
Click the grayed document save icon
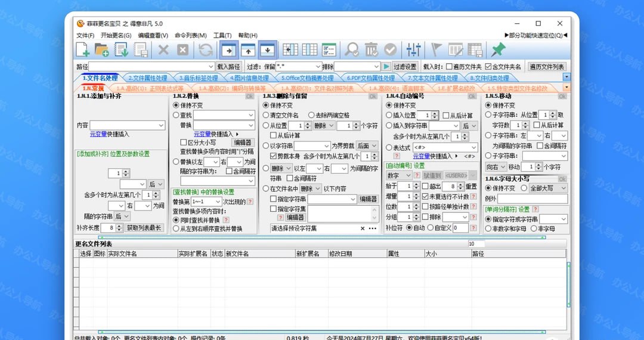(141, 50)
